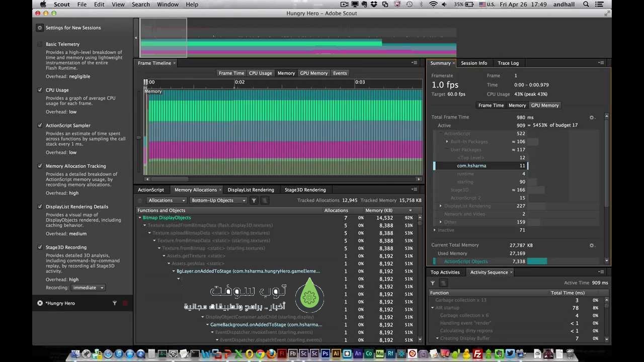Open the Frame Timeline panel options menu
644x362 pixels.
click(x=415, y=63)
